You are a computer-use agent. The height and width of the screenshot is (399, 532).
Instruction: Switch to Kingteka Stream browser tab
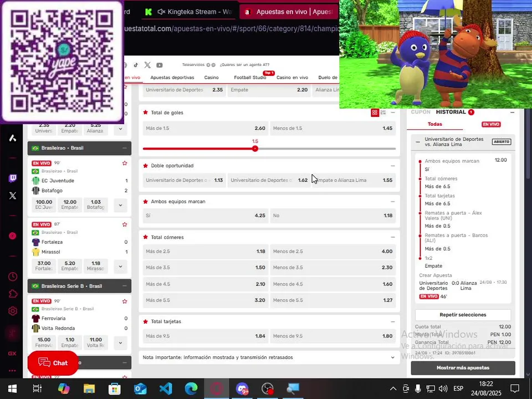click(189, 12)
